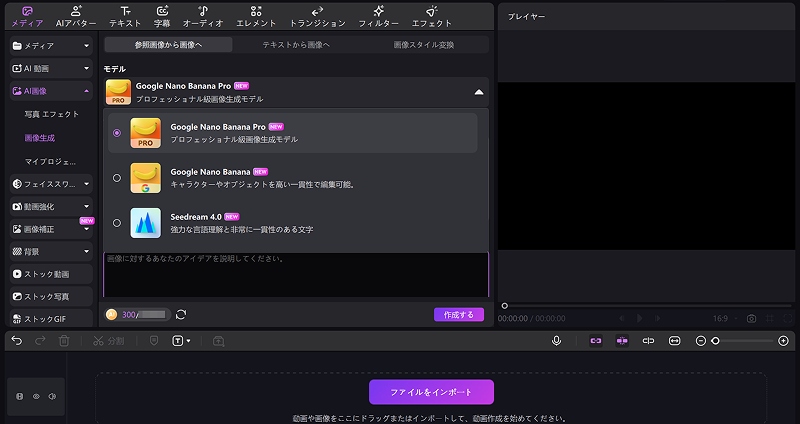Select 画像スタイル変換 tab

424,45
